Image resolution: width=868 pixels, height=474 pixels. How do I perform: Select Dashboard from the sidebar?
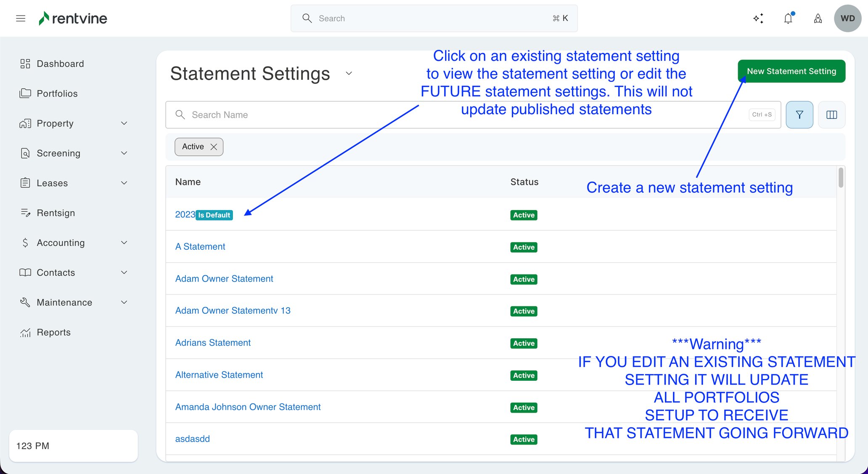coord(60,63)
